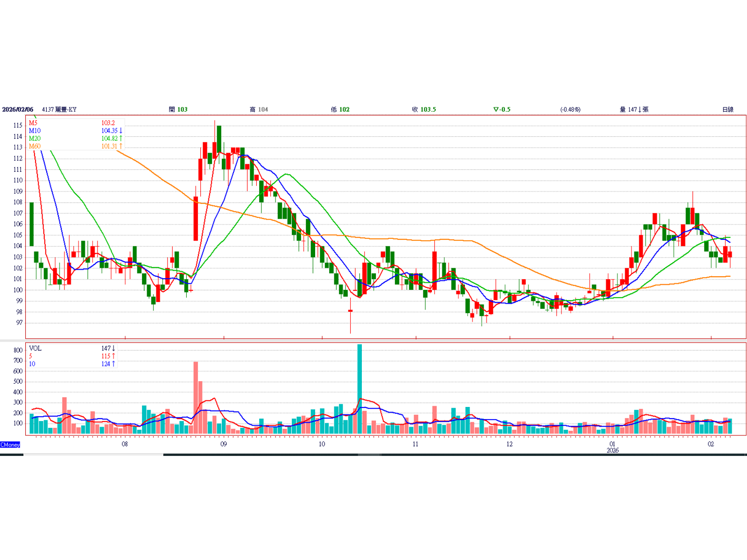The height and width of the screenshot is (560, 747).
Task: Click the down arrow beside M10 value
Action: (x=121, y=131)
